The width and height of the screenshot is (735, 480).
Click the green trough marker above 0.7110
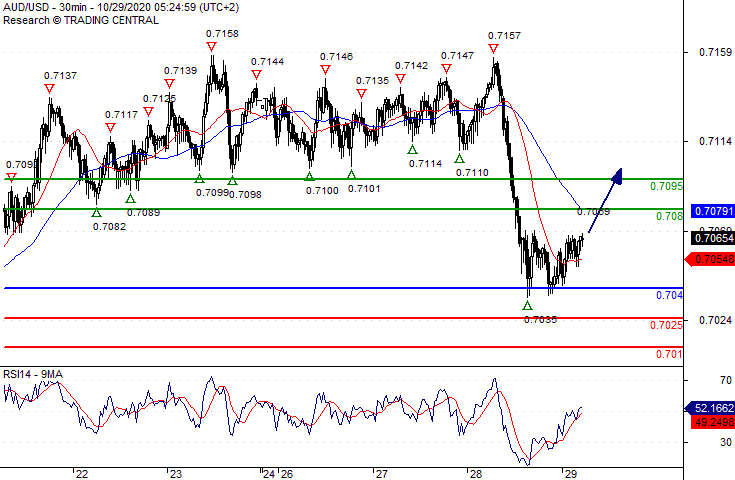(459, 158)
